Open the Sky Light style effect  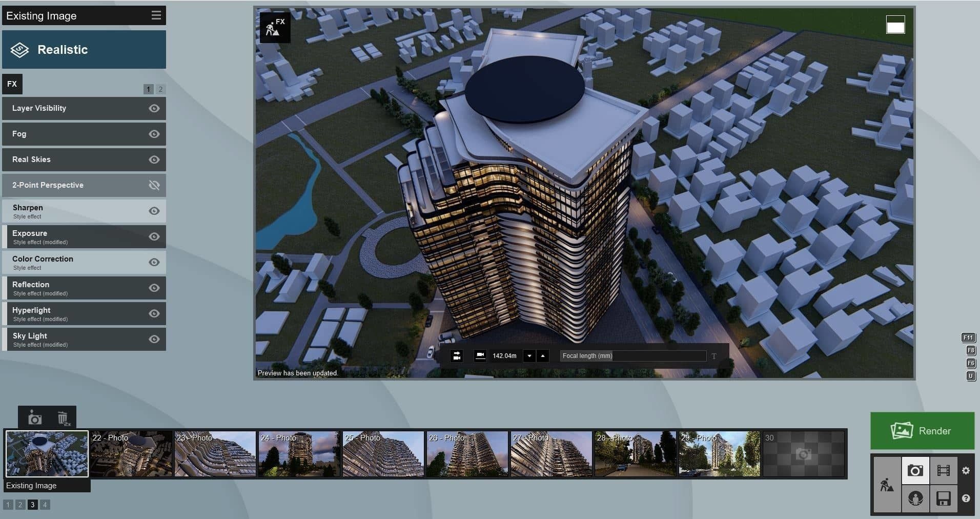tap(84, 339)
